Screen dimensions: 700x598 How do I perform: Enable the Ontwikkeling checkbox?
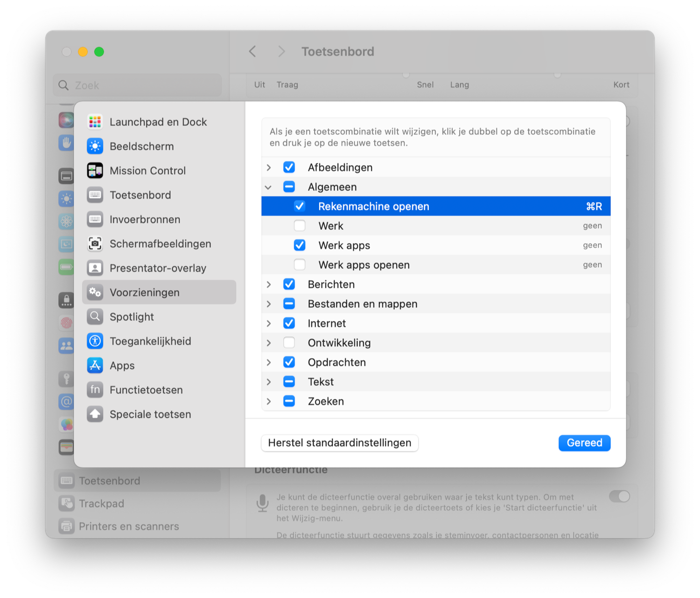(x=289, y=343)
